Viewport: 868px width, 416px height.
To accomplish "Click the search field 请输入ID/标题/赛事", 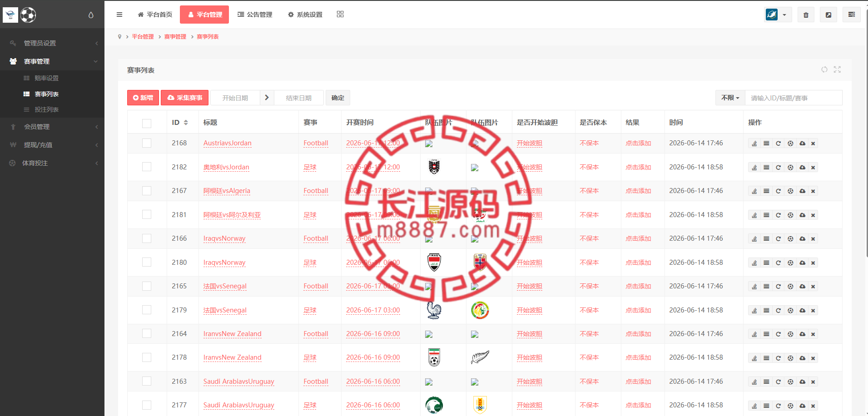I will (794, 98).
